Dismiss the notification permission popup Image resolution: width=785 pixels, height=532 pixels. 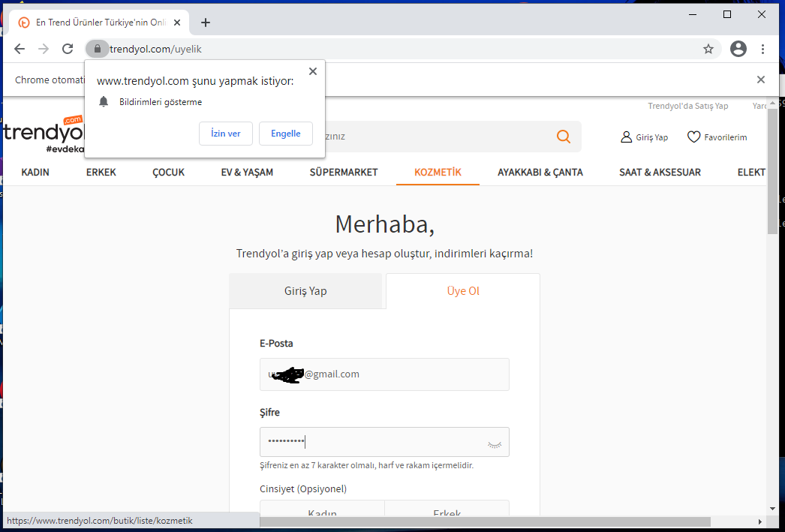click(x=313, y=71)
